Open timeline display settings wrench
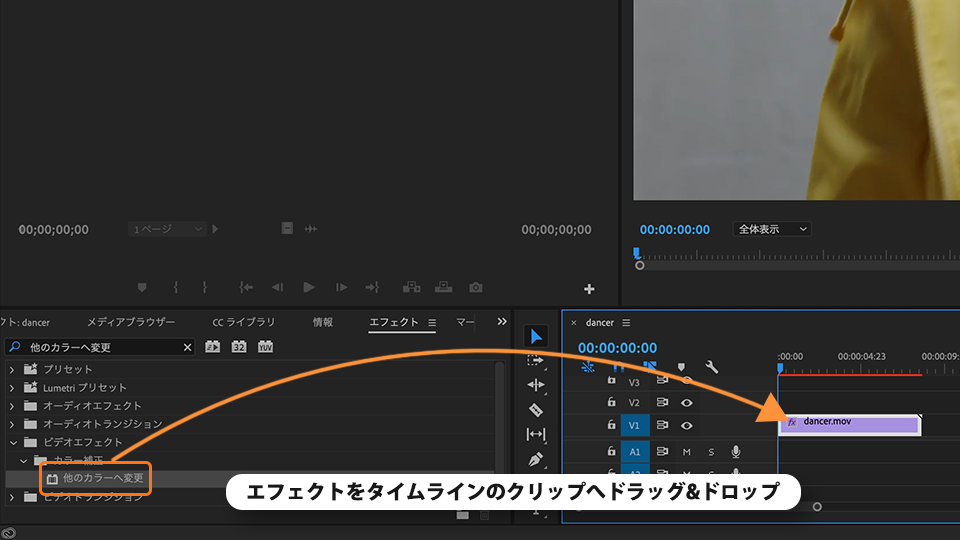Screen dimensions: 960x540 point(711,367)
